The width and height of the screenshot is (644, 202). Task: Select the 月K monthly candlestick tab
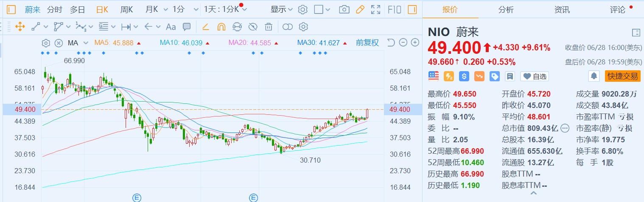[151, 9]
